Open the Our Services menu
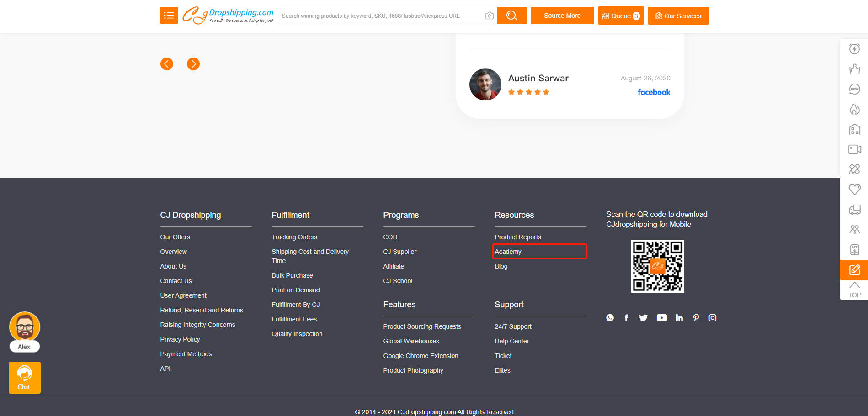The height and width of the screenshot is (416, 868). click(x=678, y=16)
